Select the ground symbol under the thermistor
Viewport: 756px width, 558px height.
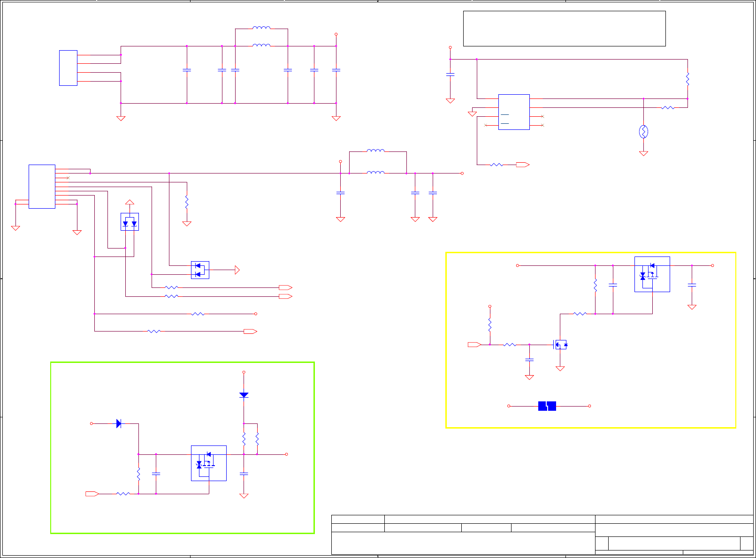pos(643,153)
